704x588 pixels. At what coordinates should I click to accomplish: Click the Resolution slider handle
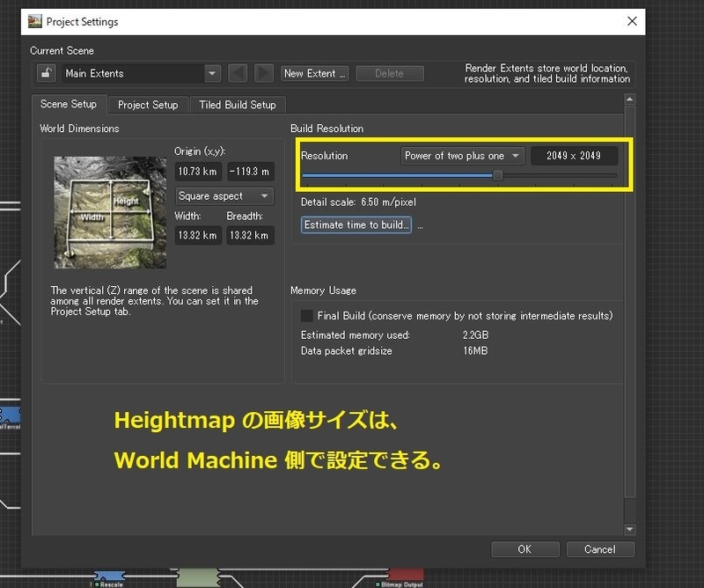497,175
